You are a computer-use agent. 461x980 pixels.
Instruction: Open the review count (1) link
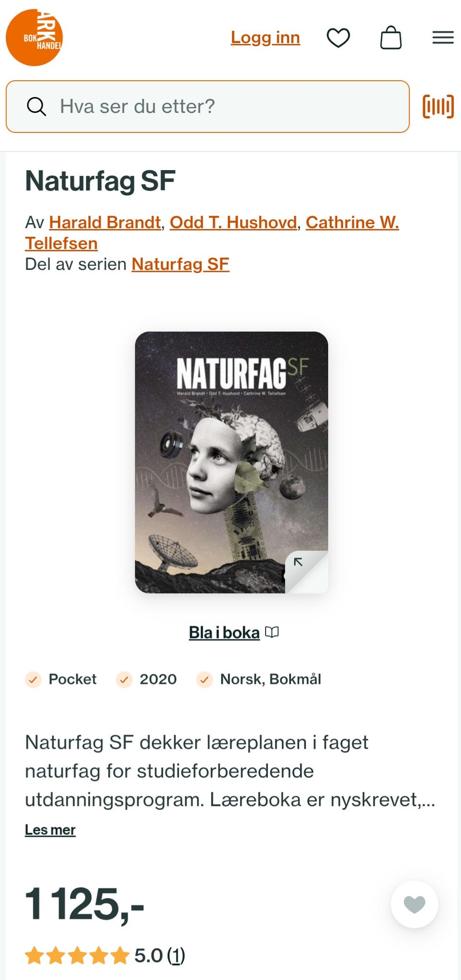(x=176, y=955)
